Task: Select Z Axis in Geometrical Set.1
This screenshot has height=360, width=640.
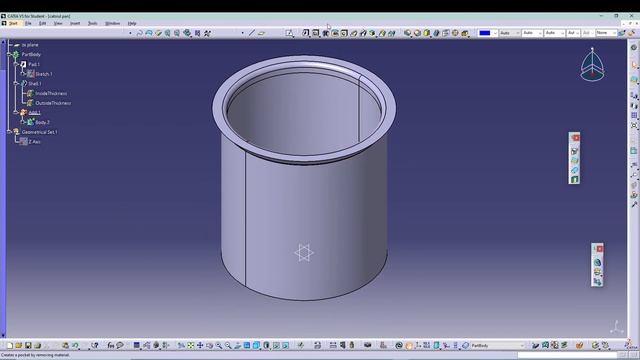Action: [x=35, y=142]
